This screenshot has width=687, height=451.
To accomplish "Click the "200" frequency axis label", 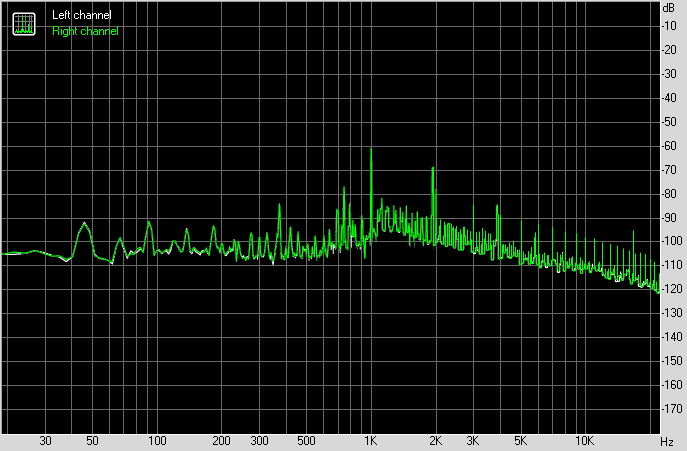I will [x=221, y=440].
